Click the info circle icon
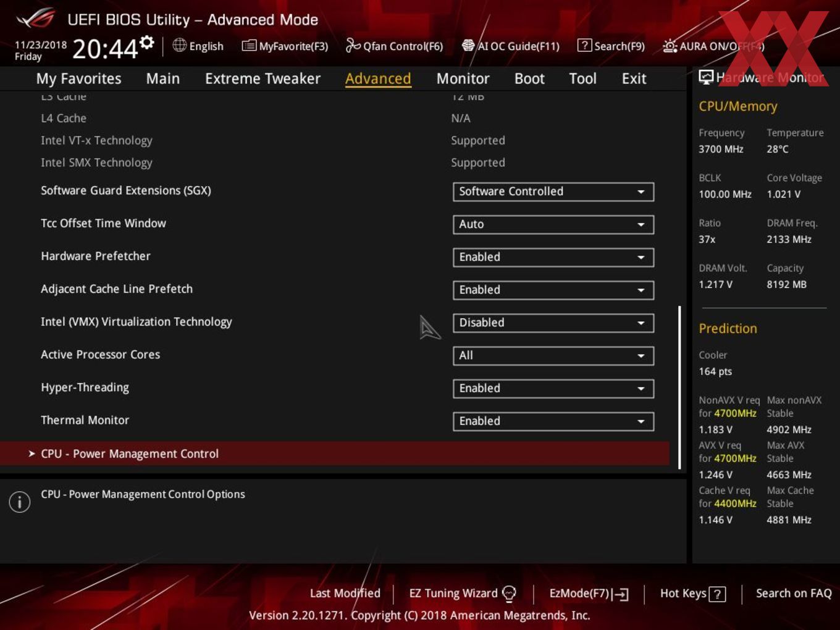The height and width of the screenshot is (630, 840). coord(20,502)
